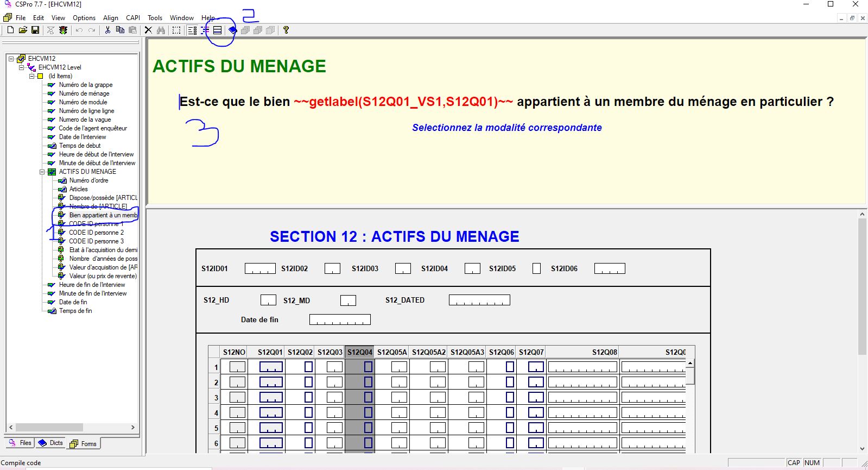
Task: Select 'Heure de fin de l'interview' tree item
Action: [x=92, y=285]
